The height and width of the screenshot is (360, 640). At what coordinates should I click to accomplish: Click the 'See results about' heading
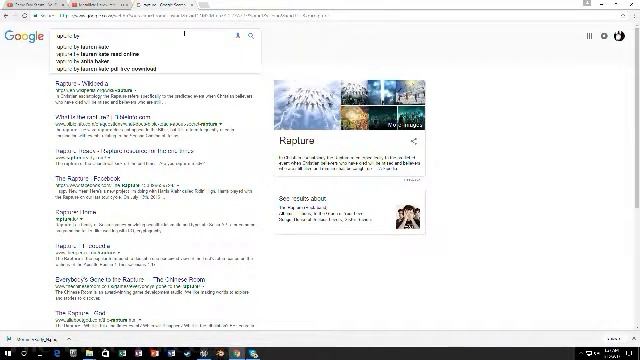point(302,198)
